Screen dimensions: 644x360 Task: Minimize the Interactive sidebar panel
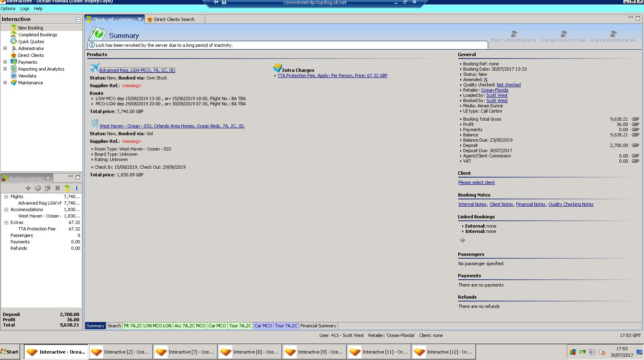(78, 19)
